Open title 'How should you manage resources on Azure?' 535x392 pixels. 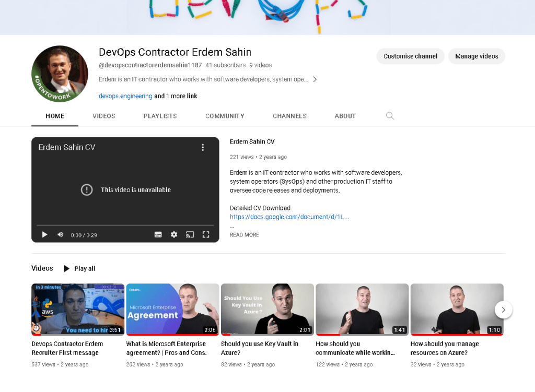[445, 348]
